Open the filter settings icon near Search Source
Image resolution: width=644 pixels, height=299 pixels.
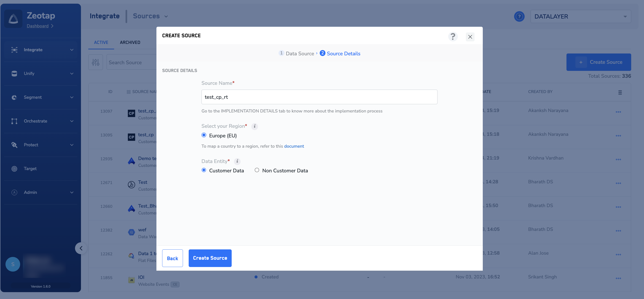tap(96, 62)
